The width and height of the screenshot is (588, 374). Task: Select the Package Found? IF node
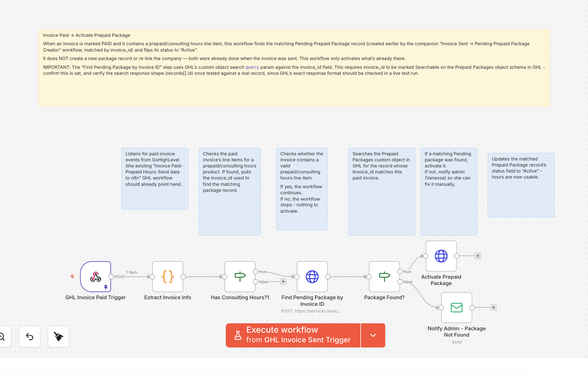[384, 277]
